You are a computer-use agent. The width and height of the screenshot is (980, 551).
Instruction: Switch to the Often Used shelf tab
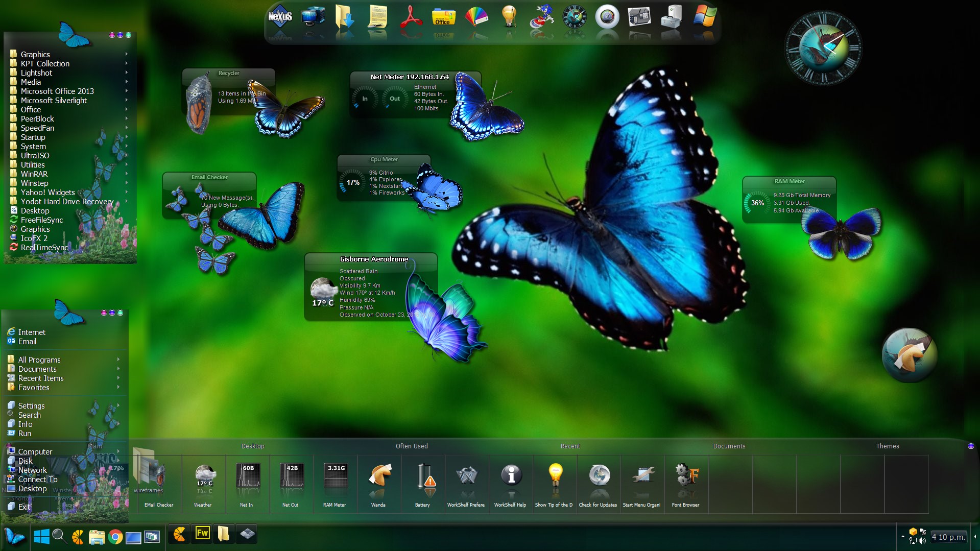coord(412,446)
